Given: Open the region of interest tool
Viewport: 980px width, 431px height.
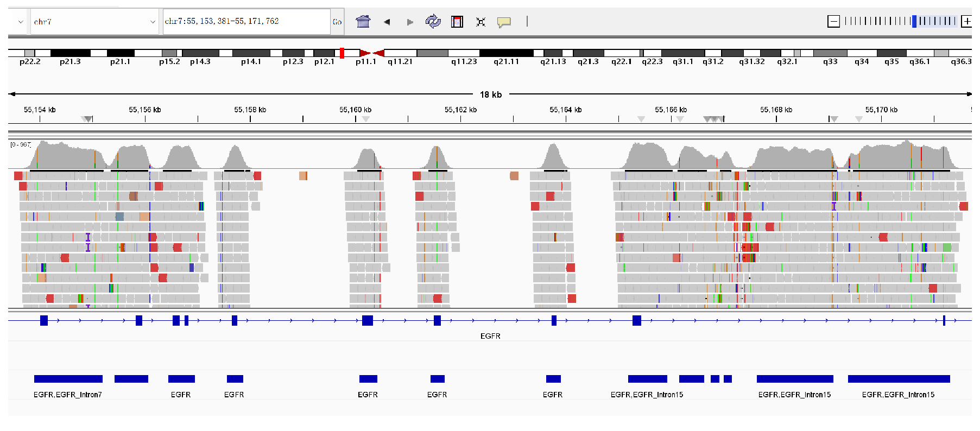Looking at the screenshot, I should click(457, 22).
